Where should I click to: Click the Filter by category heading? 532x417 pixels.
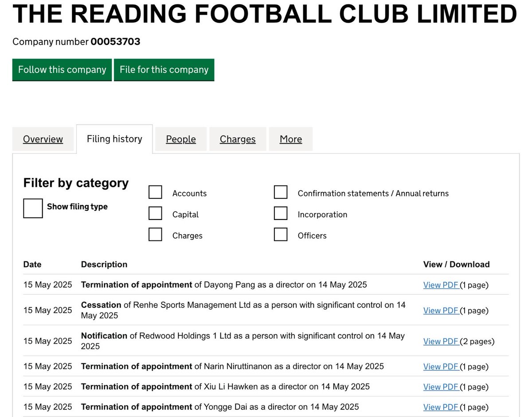click(x=76, y=183)
